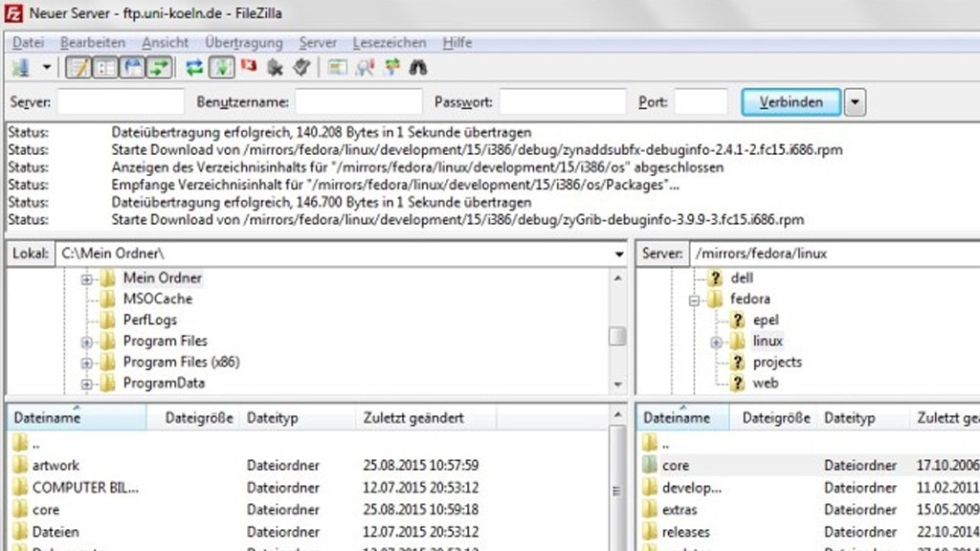Click the Passwort input field
980x551 pixels.
(563, 101)
